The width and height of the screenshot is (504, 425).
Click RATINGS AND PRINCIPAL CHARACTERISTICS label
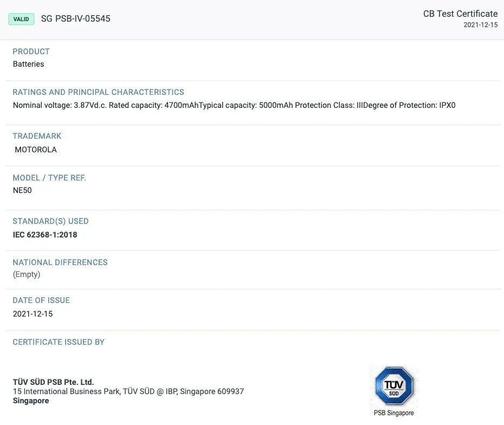point(98,92)
